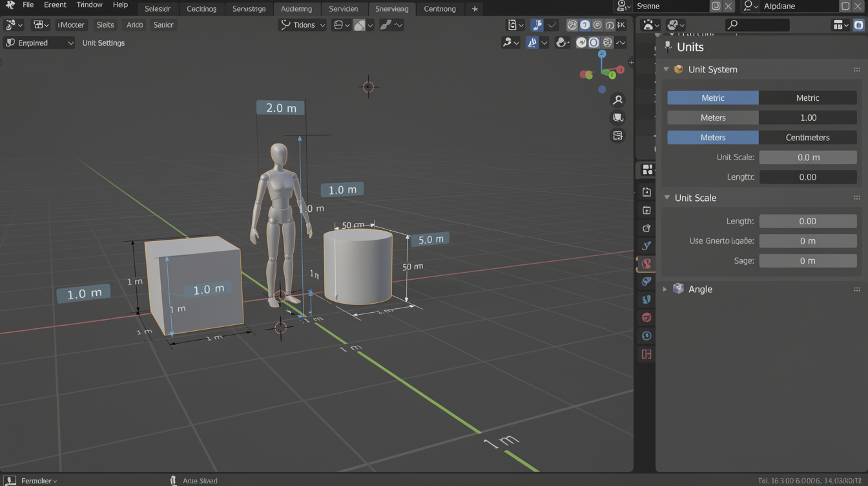Open the File menu

click(x=28, y=4)
